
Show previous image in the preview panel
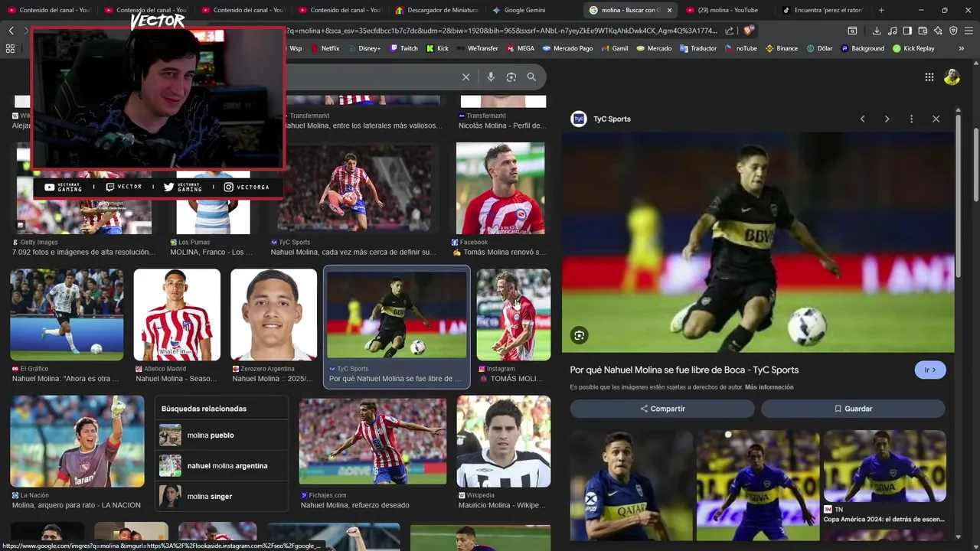pyautogui.click(x=862, y=119)
